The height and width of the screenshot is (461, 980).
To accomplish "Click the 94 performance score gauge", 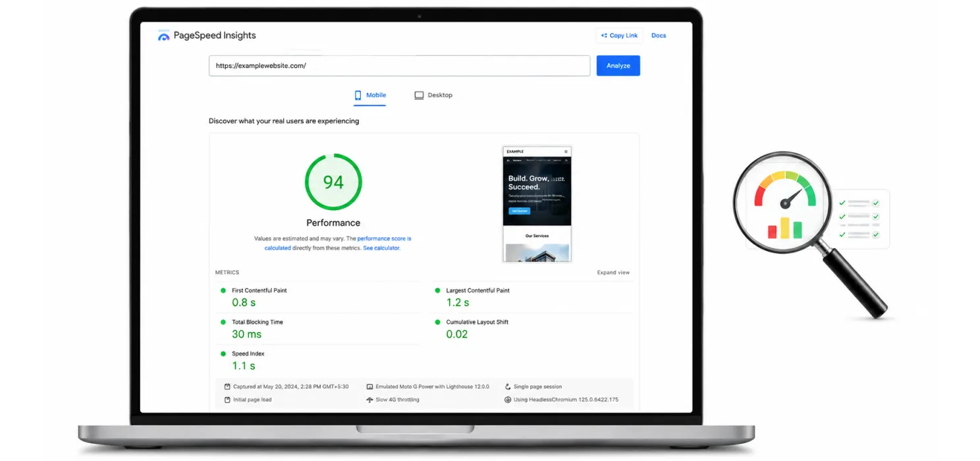I will pos(333,182).
